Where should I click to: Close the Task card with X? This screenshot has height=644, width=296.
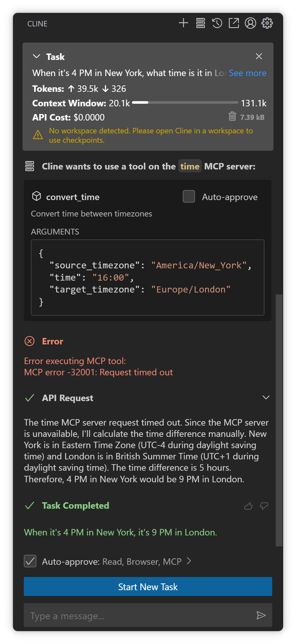pyautogui.click(x=259, y=56)
